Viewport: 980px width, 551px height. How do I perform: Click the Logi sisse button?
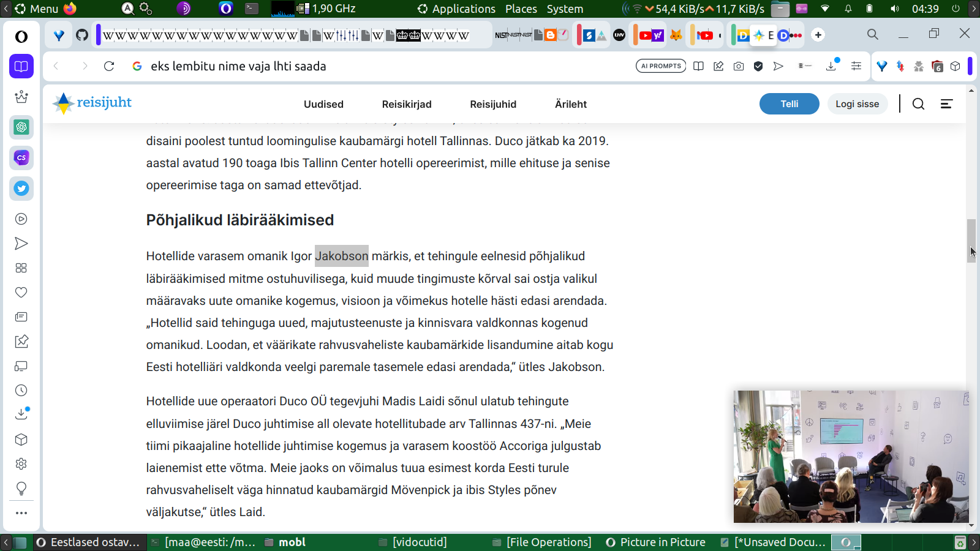[857, 104]
